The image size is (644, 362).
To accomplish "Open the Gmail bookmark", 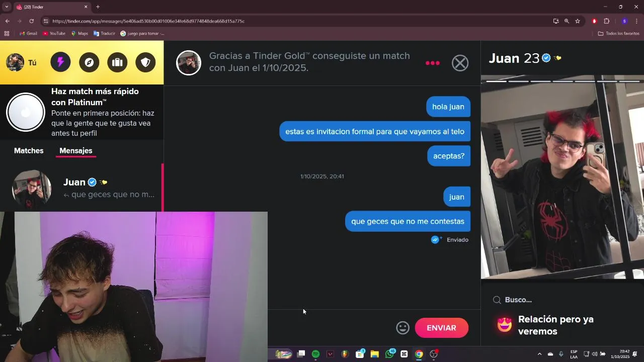I will click(x=28, y=34).
